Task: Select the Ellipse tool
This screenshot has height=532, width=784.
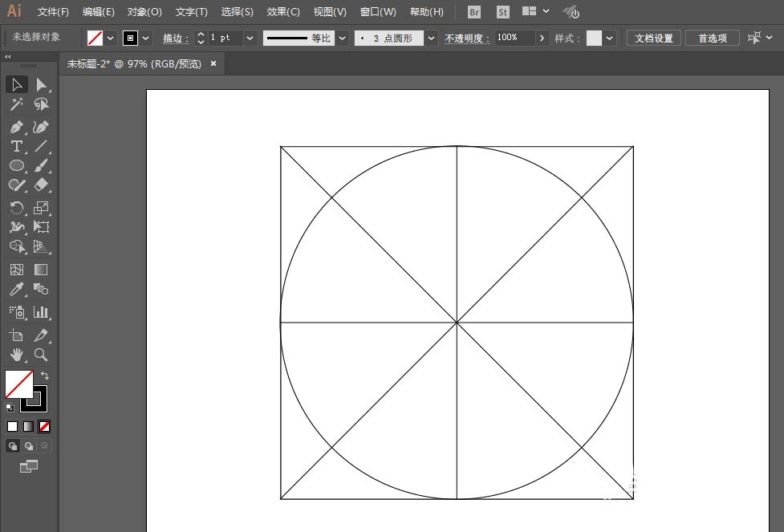Action: (17, 165)
